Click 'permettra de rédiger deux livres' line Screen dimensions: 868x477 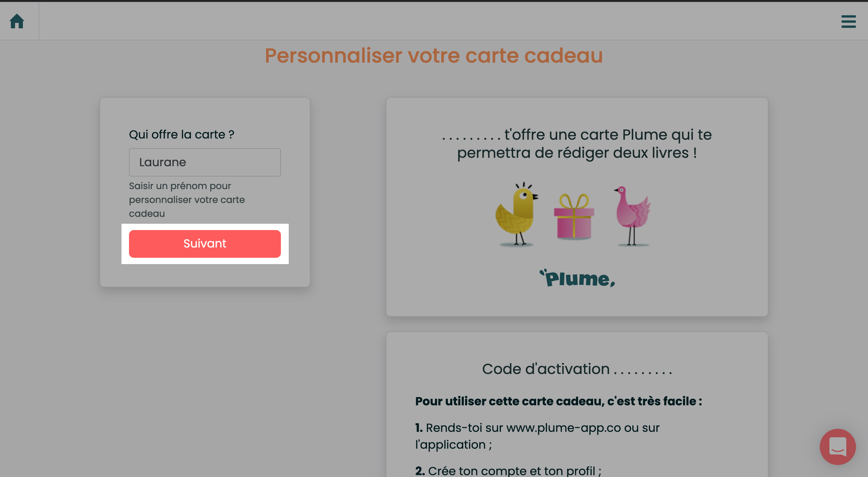coord(577,153)
